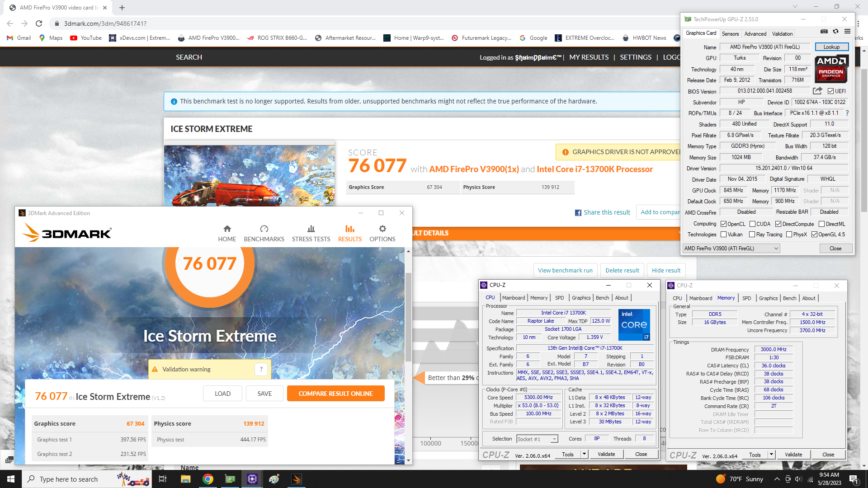868x488 pixels.
Task: Open 3DMark BENCHMARKS section
Action: click(264, 233)
